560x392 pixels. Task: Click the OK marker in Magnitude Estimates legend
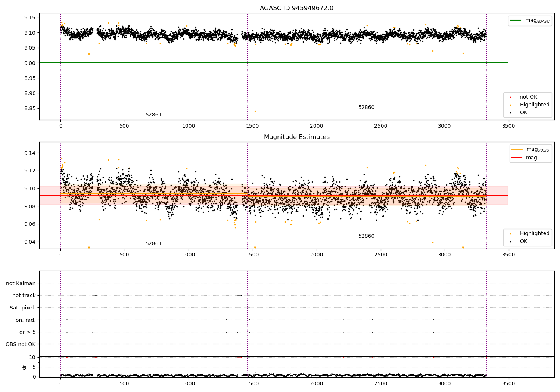point(510,242)
